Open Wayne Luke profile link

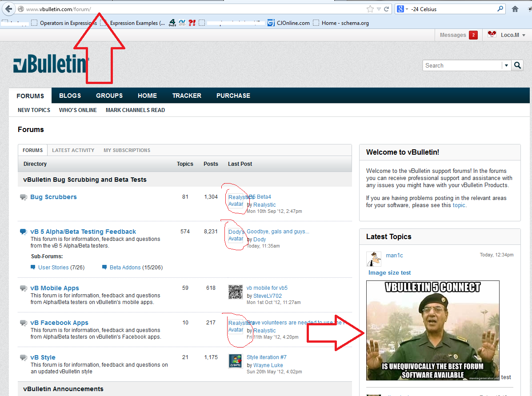pos(268,365)
